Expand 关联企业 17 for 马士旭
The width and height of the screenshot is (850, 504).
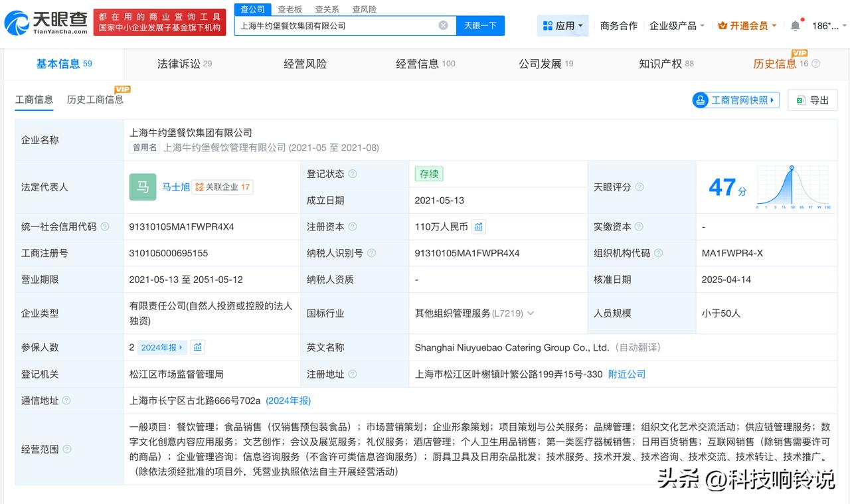222,187
